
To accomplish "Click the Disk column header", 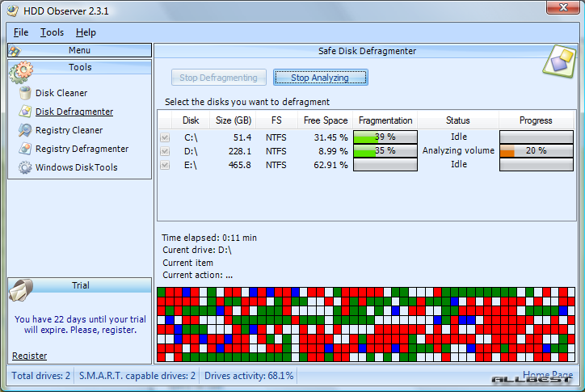I will pyautogui.click(x=191, y=120).
